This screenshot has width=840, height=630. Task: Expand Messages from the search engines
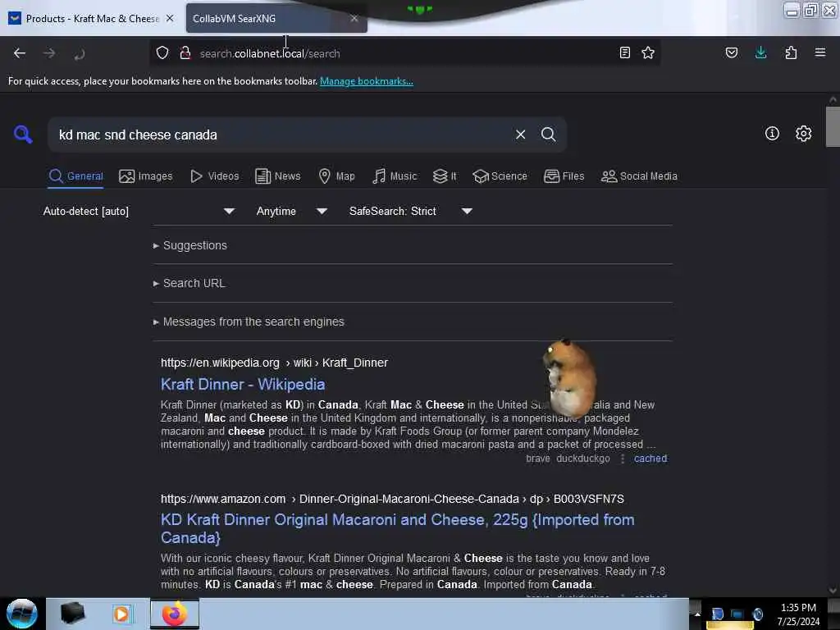pos(249,322)
